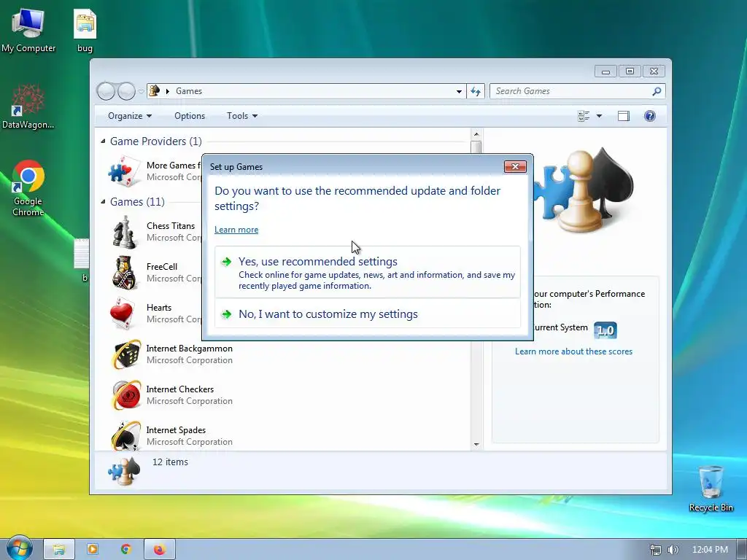This screenshot has width=747, height=560.
Task: Choose Yes, use recommended settings
Action: (368, 273)
